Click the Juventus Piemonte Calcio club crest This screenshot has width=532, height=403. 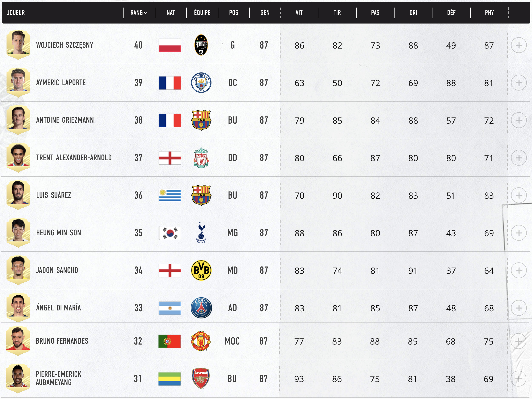[x=201, y=45]
